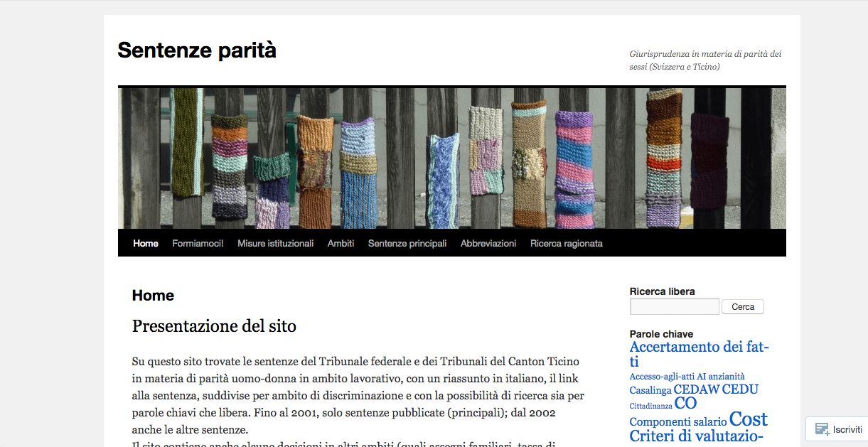Screen dimensions: 868x447
Task: Open the Cittadinanza keyword link
Action: coord(650,406)
